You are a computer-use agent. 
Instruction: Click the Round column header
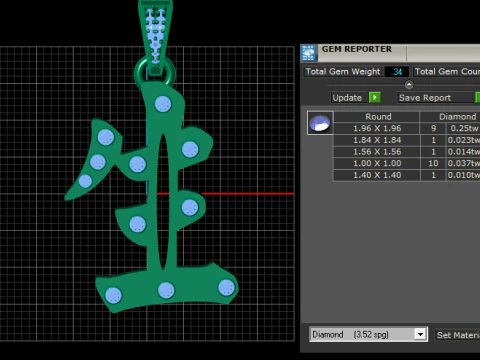pos(377,117)
